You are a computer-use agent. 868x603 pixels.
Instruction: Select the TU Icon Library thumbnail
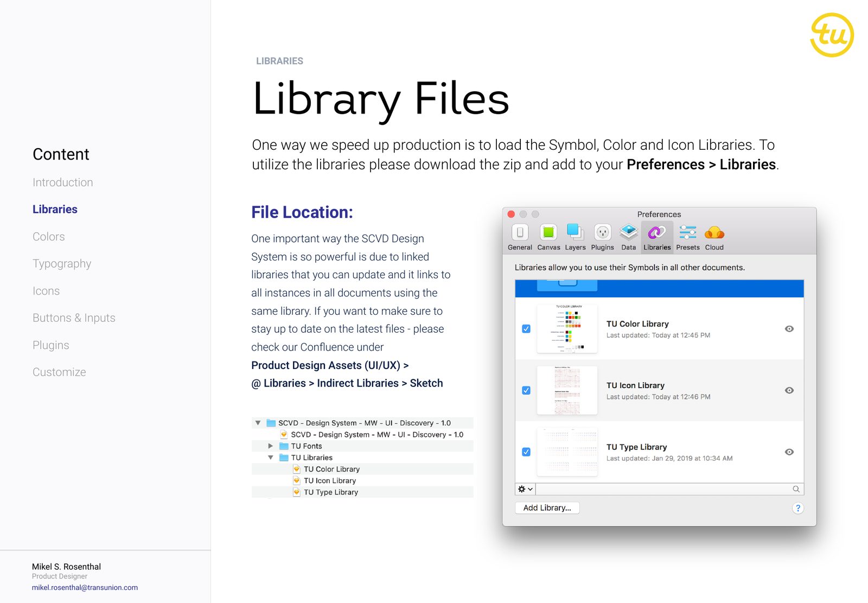pyautogui.click(x=567, y=390)
